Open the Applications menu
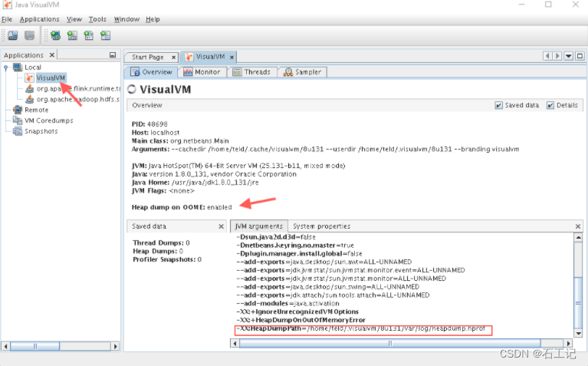Viewport: 588px width, 366px height. (x=39, y=19)
